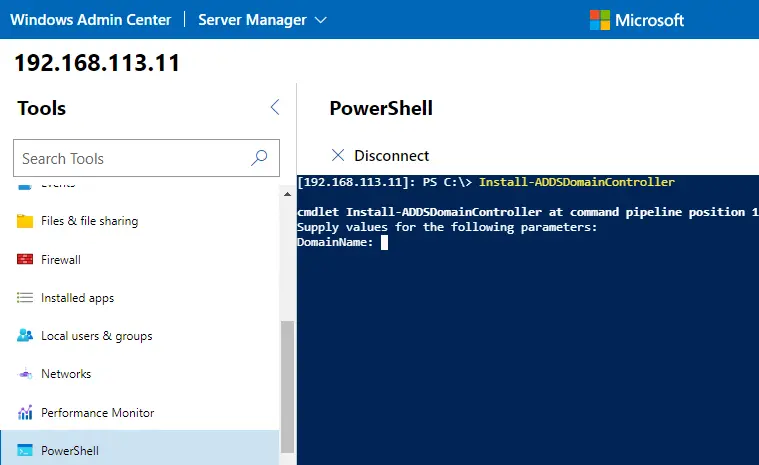Focus the Search Tools input field
The height and width of the screenshot is (465, 759).
[146, 158]
